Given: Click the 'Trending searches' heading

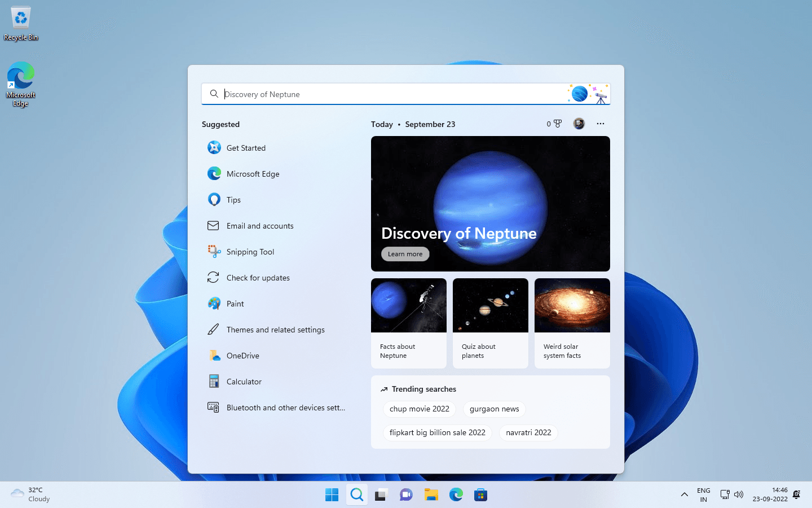Looking at the screenshot, I should 424,389.
